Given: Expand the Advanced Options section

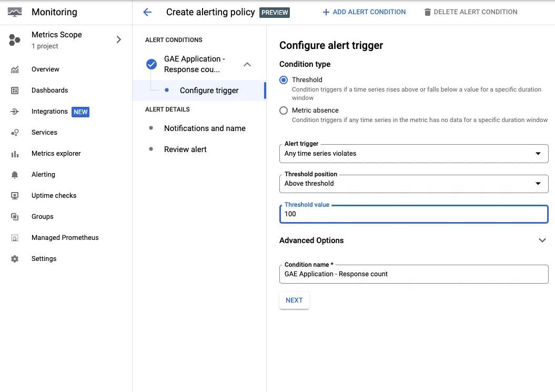Looking at the screenshot, I should tap(542, 240).
